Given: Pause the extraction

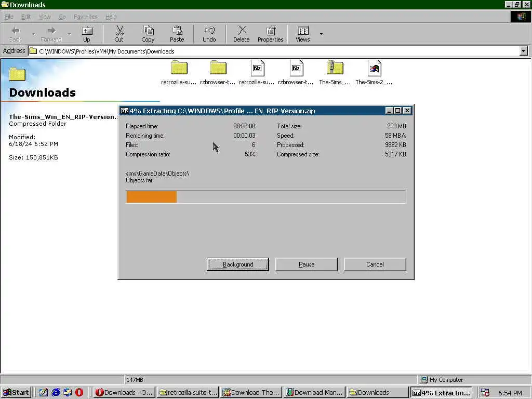Looking at the screenshot, I should coord(307,264).
